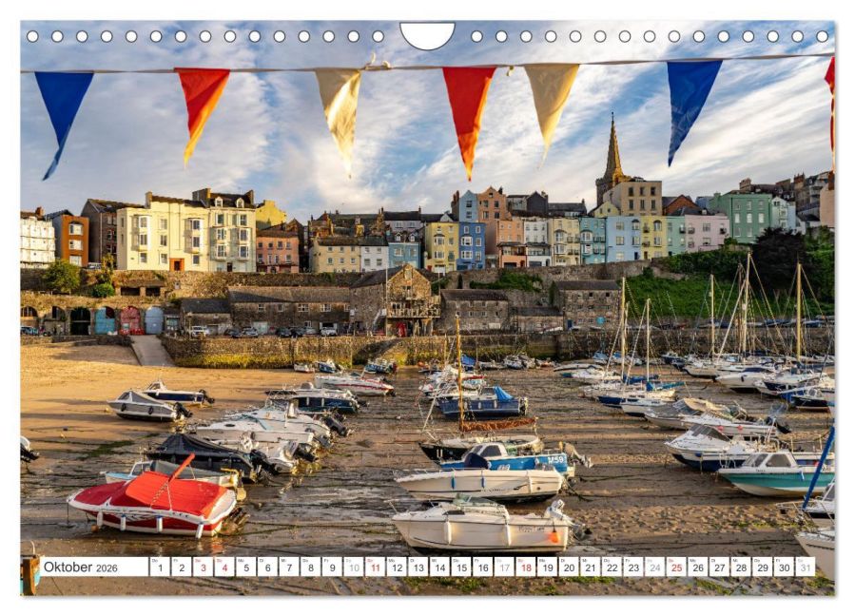This screenshot has height=616, width=855.
Task: Choose day 12 in the date row
Action: click(397, 567)
